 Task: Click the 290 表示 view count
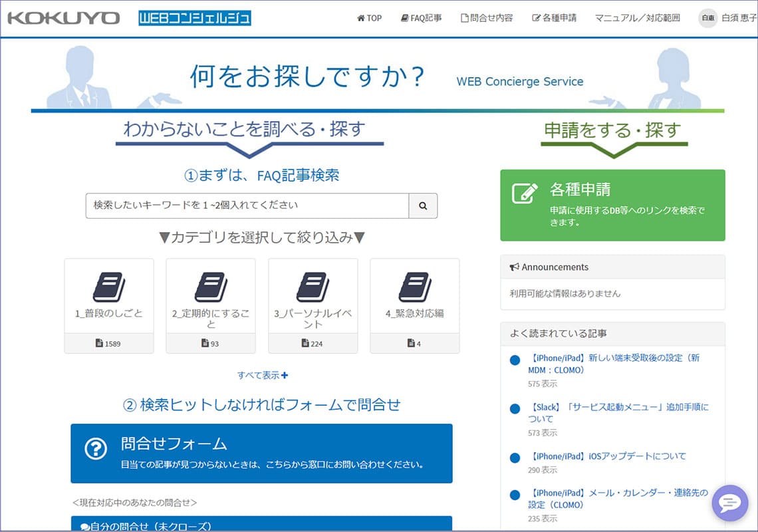coord(543,470)
